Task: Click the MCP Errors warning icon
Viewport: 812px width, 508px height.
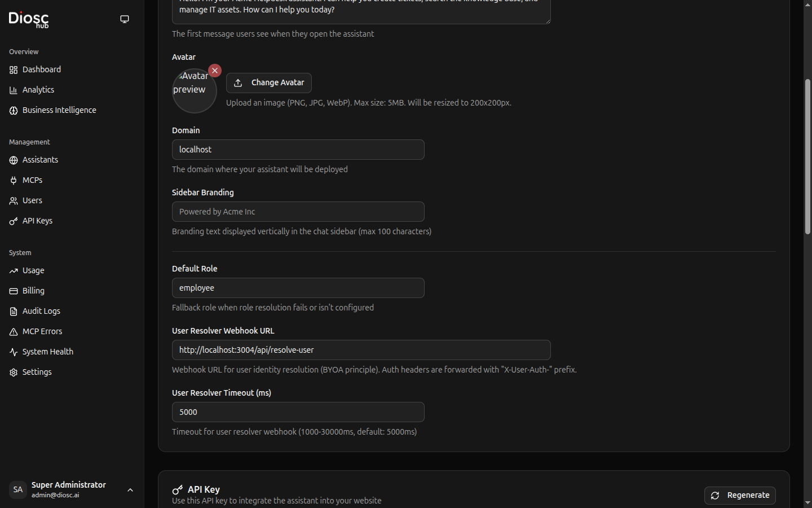Action: (x=14, y=332)
